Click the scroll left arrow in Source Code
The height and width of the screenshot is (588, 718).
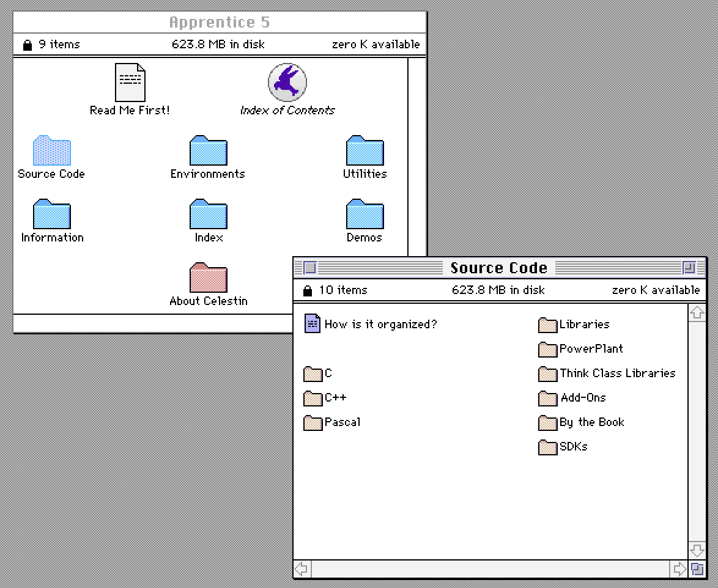(x=302, y=569)
